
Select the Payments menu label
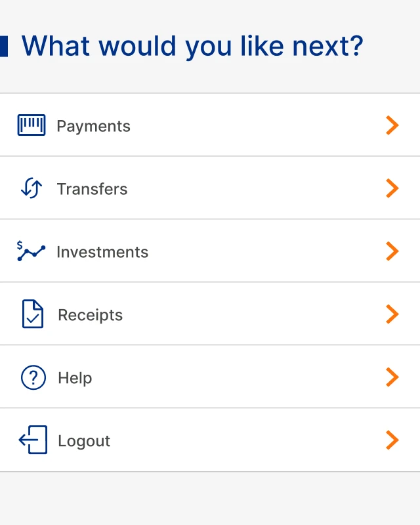pyautogui.click(x=93, y=126)
